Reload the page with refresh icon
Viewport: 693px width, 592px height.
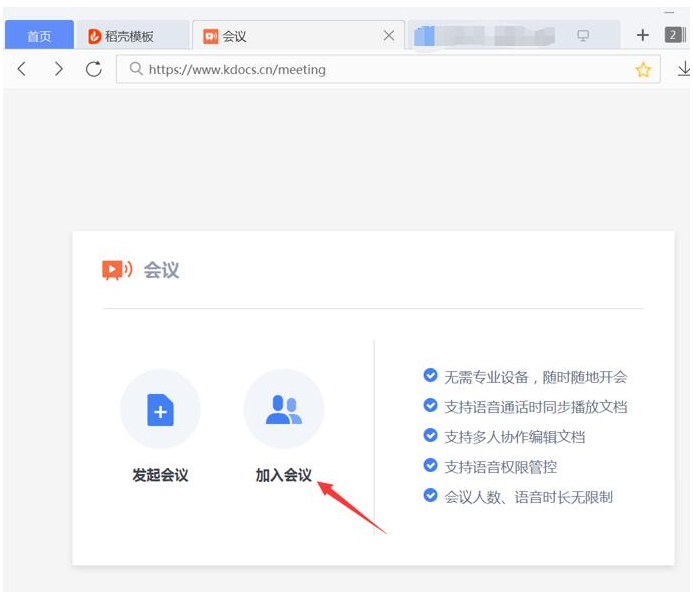(x=94, y=69)
